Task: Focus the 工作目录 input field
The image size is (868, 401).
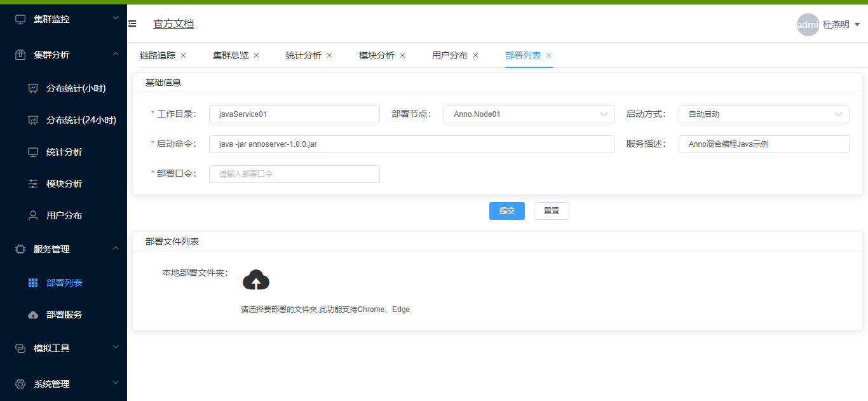Action: [294, 114]
